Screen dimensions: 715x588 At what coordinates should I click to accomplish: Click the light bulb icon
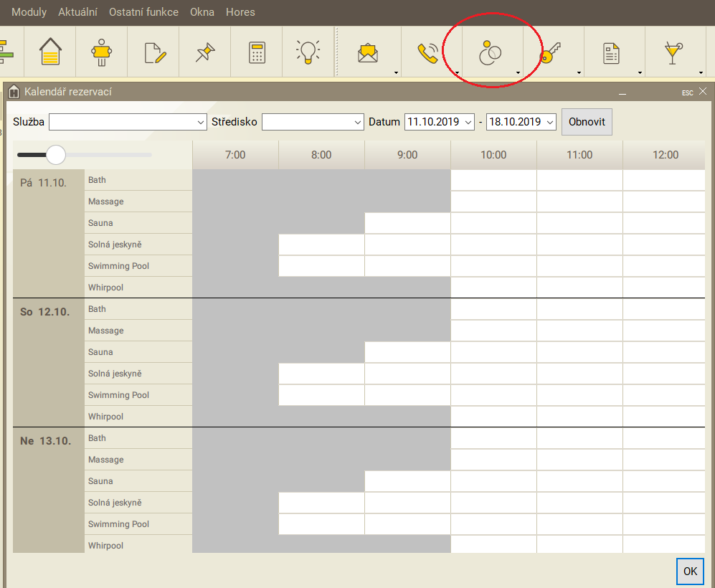(308, 52)
